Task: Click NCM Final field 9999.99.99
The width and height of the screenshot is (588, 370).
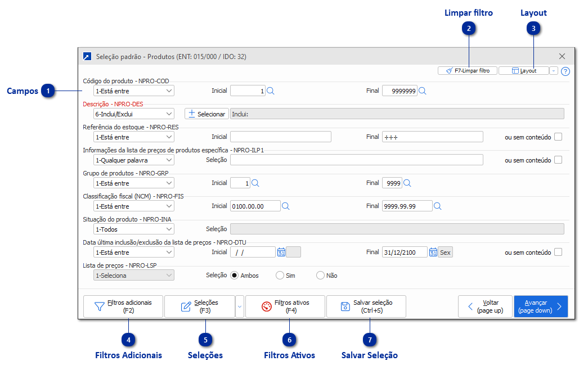Action: click(x=407, y=206)
